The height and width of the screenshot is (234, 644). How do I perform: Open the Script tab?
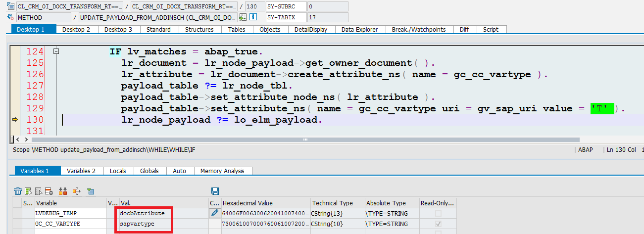pos(491,29)
